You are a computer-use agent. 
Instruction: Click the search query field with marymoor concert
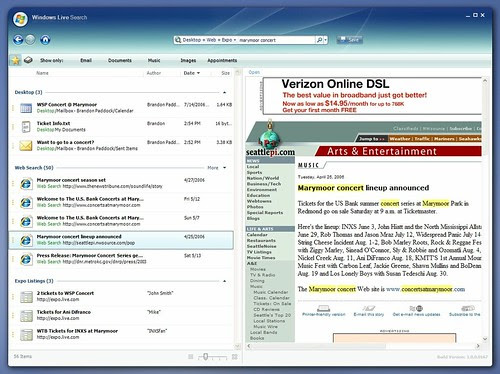pos(276,40)
